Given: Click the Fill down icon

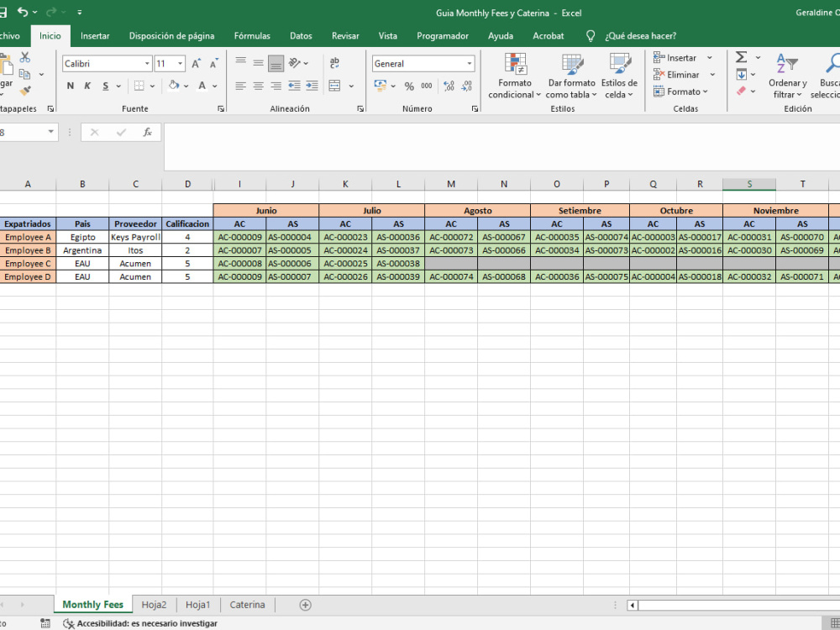Looking at the screenshot, I should click(742, 75).
